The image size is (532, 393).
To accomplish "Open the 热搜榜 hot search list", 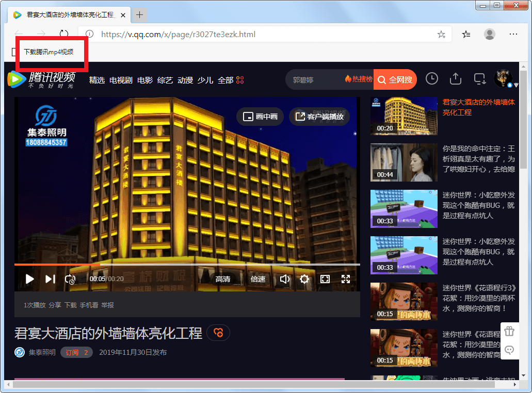I will coord(359,79).
